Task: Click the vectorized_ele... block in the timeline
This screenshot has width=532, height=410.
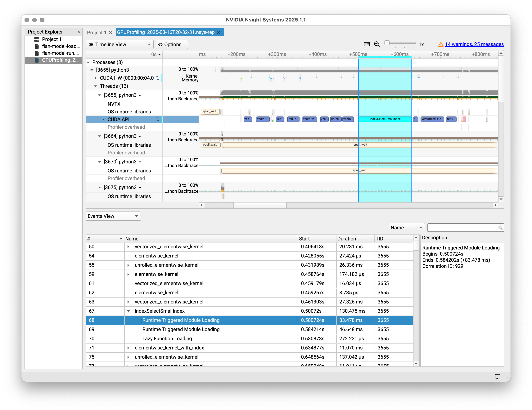Action: (x=432, y=119)
